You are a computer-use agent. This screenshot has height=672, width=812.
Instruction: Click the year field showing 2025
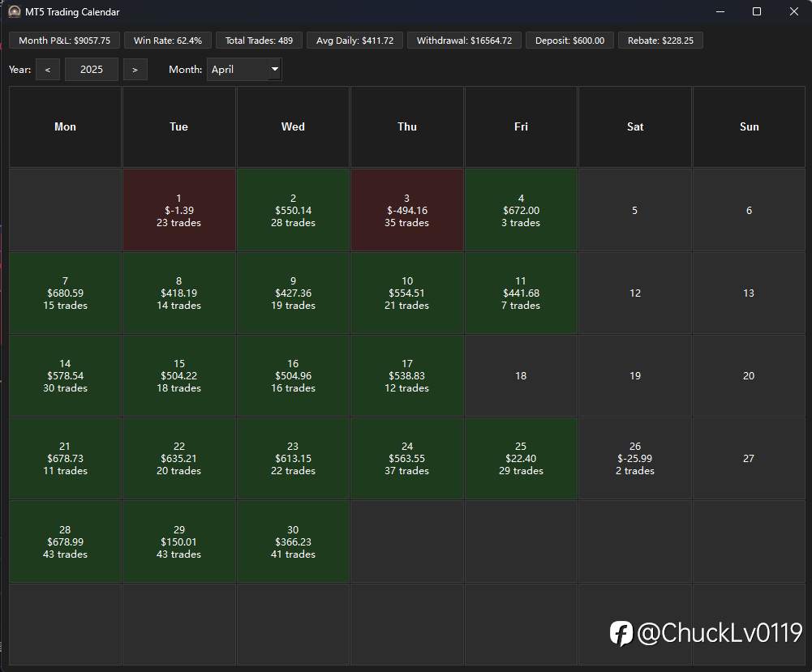tap(92, 70)
